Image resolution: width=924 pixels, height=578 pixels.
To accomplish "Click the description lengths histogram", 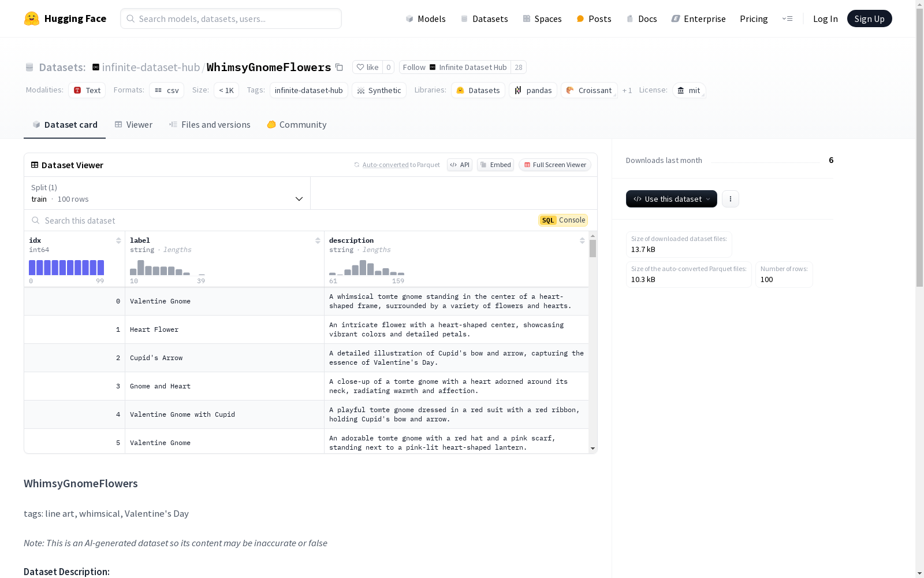I will pyautogui.click(x=367, y=268).
